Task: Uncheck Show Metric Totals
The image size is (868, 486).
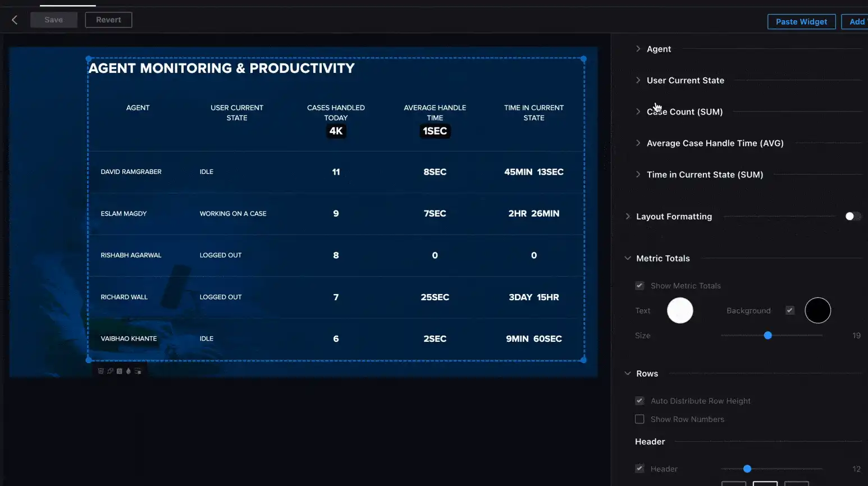Action: coord(639,286)
